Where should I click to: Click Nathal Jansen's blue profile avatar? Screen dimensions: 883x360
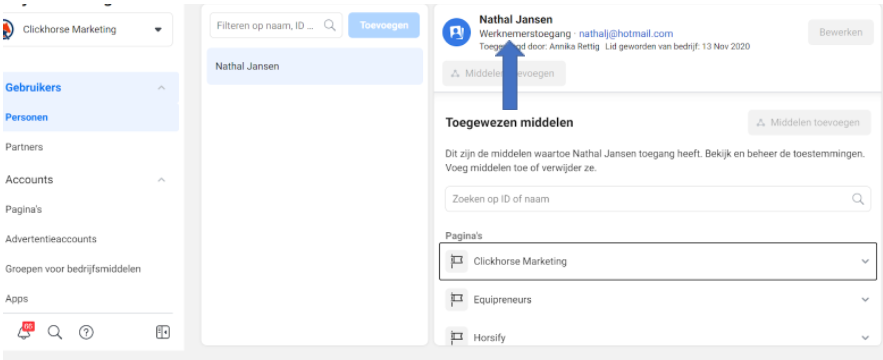457,32
